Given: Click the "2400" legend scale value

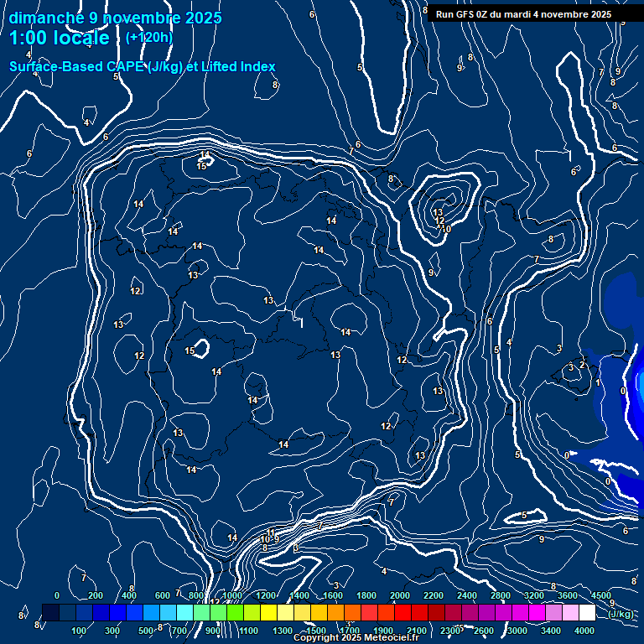Looking at the screenshot, I should pos(467,595).
